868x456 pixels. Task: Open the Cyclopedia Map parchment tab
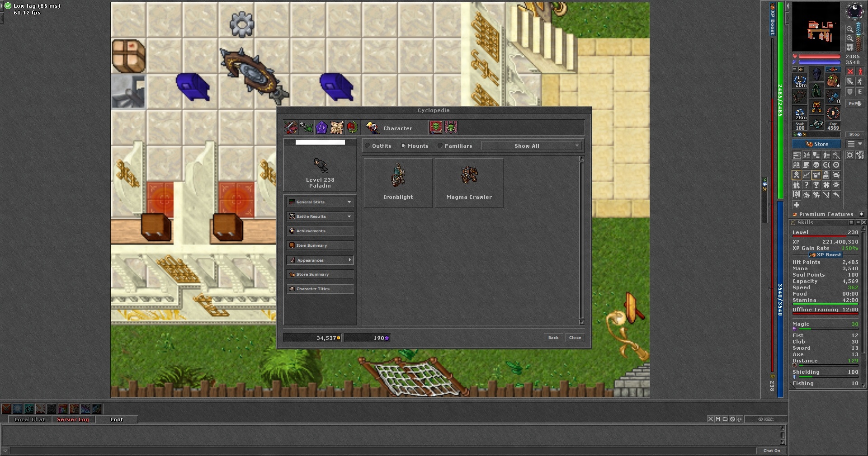pos(337,128)
